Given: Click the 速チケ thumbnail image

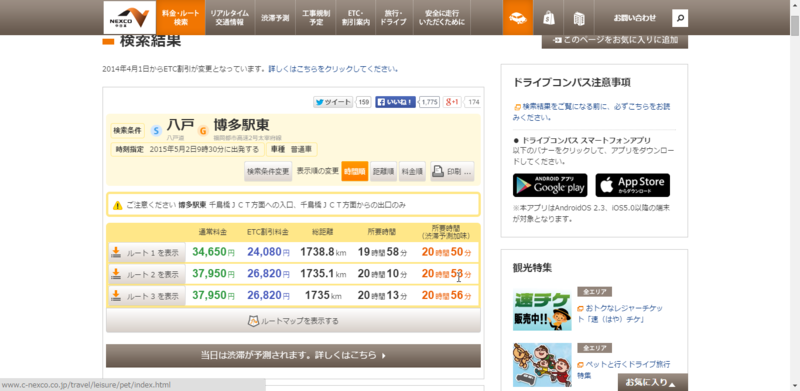Looking at the screenshot, I should [542, 309].
